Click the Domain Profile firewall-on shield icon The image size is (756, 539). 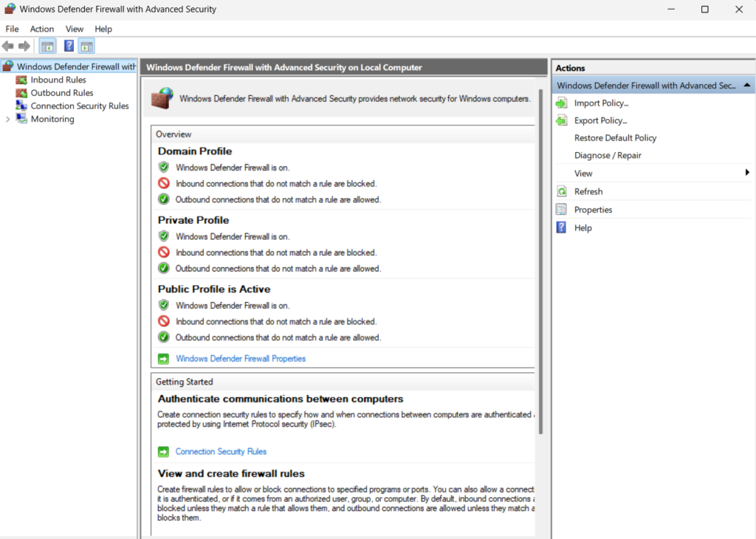click(164, 168)
